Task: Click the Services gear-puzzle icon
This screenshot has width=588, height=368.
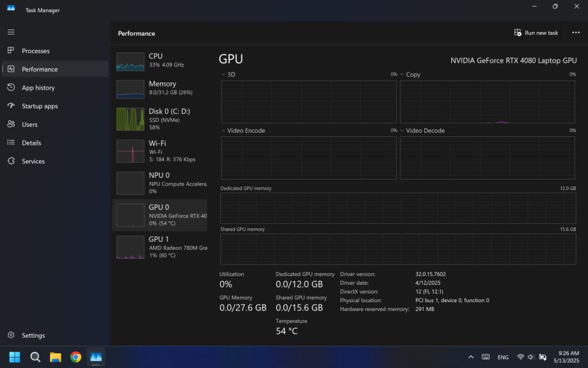Action: coord(11,161)
